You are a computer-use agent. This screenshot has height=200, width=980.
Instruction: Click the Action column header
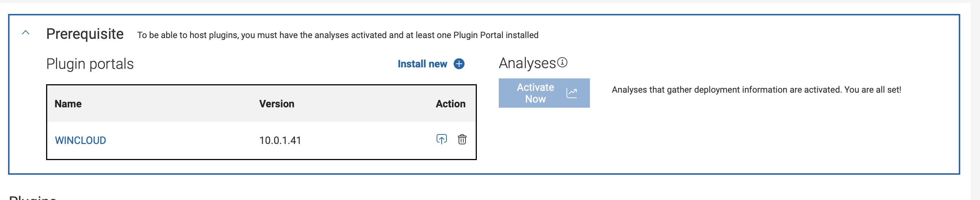tap(450, 104)
